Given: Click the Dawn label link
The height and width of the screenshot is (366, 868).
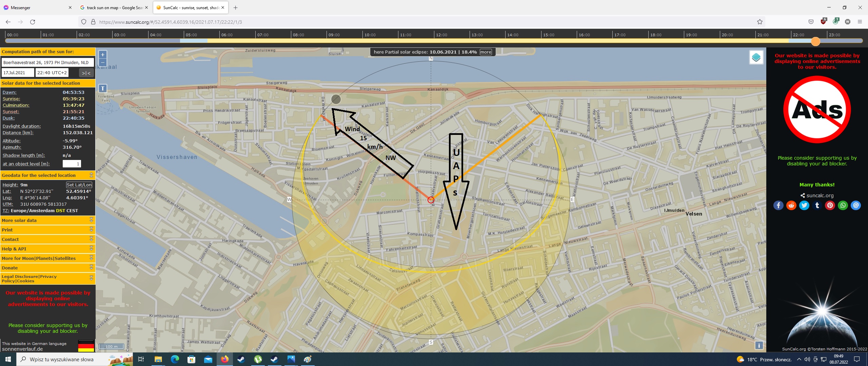Looking at the screenshot, I should [x=9, y=92].
